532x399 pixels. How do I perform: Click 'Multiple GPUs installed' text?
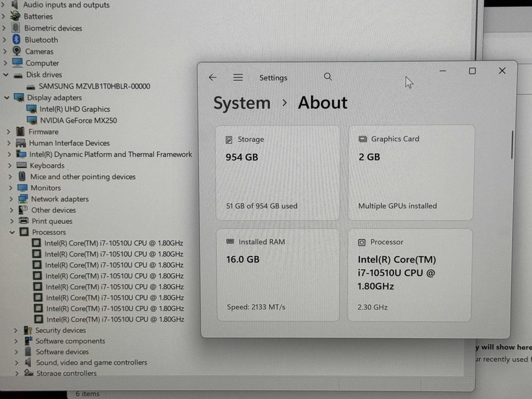click(397, 206)
